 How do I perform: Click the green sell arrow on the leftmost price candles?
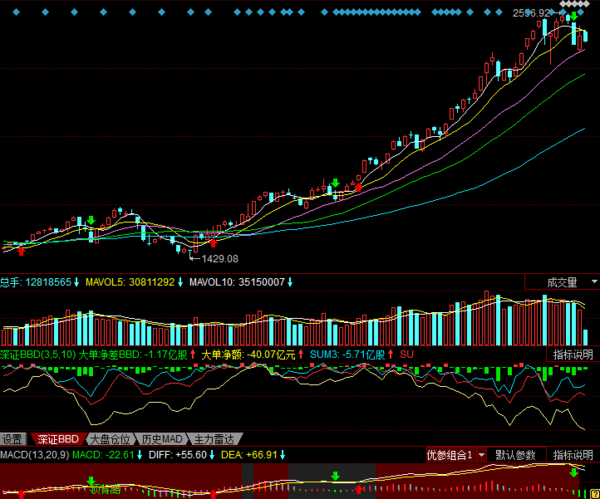tap(91, 220)
